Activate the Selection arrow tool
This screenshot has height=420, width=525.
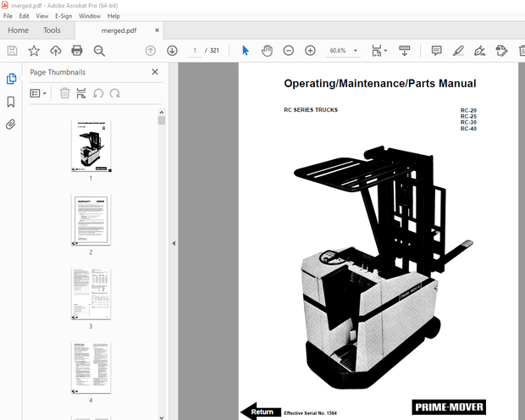coord(246,51)
